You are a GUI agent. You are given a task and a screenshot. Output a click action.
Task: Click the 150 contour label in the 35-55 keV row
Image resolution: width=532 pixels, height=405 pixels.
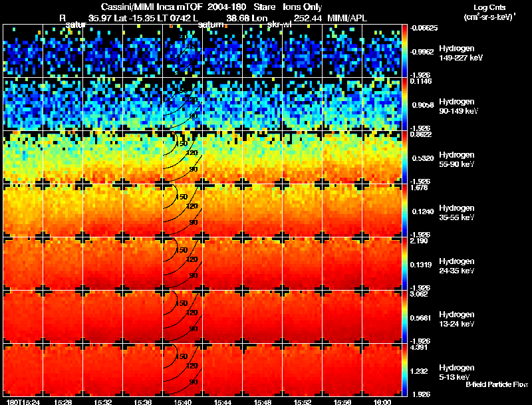coord(182,197)
